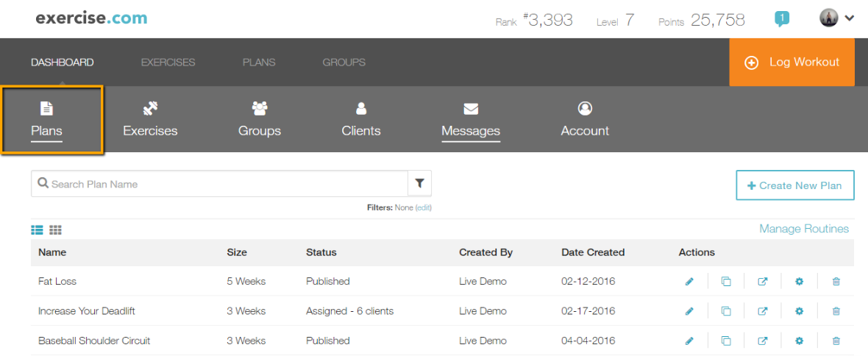
Task: Open settings gear for Fat Loss plan
Action: click(799, 282)
